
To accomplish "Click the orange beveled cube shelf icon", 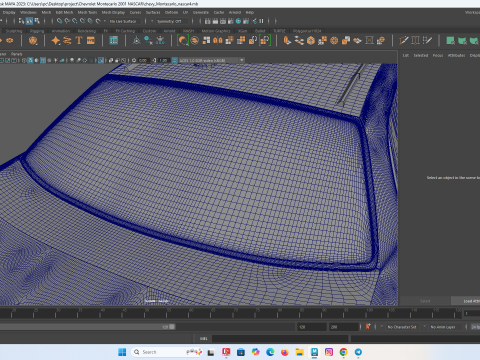I will (x=311, y=41).
